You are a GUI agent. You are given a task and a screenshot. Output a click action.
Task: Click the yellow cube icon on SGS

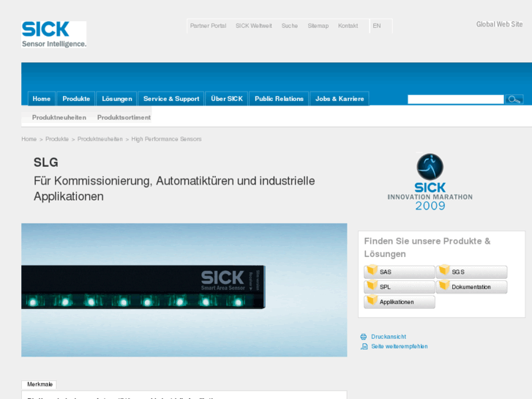443,270
